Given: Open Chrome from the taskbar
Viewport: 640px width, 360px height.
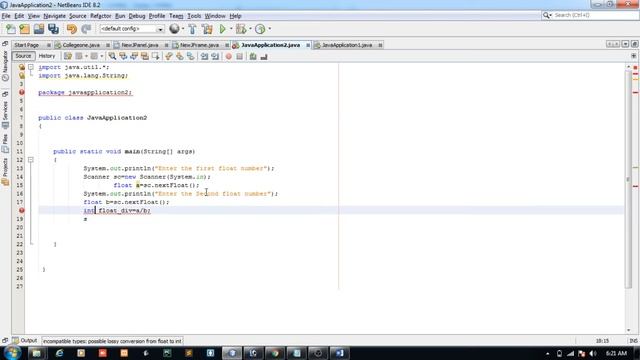Looking at the screenshot, I should click(x=275, y=353).
